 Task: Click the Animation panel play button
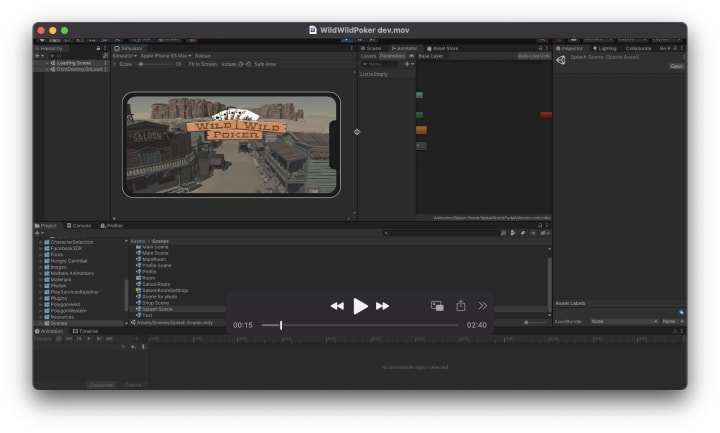point(89,339)
